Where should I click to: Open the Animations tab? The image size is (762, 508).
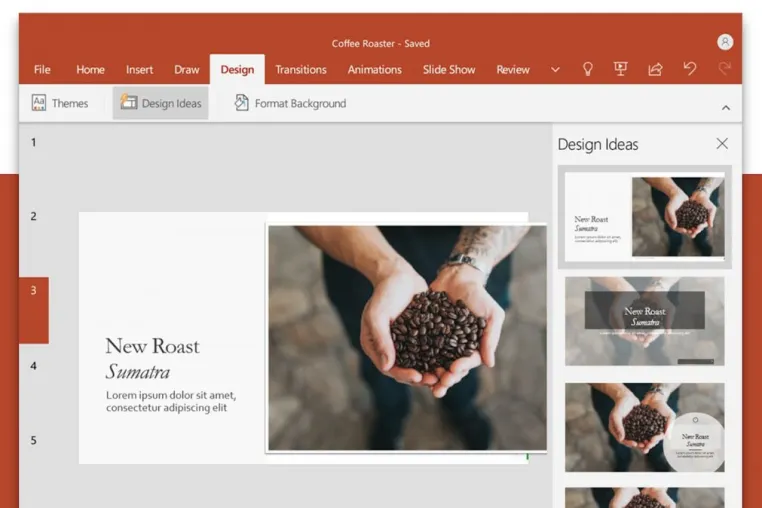click(x=375, y=70)
